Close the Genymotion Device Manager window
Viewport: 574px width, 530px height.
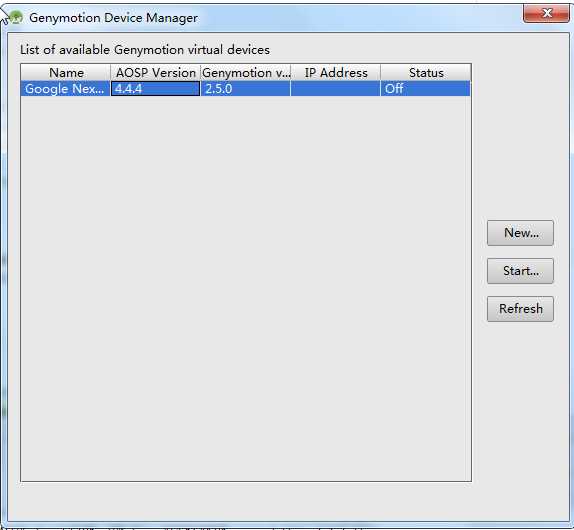(546, 14)
